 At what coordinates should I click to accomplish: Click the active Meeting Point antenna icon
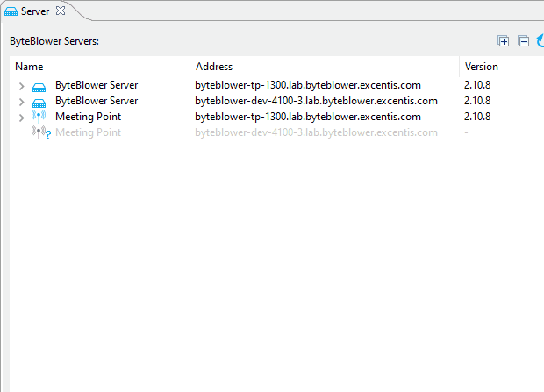pos(39,117)
